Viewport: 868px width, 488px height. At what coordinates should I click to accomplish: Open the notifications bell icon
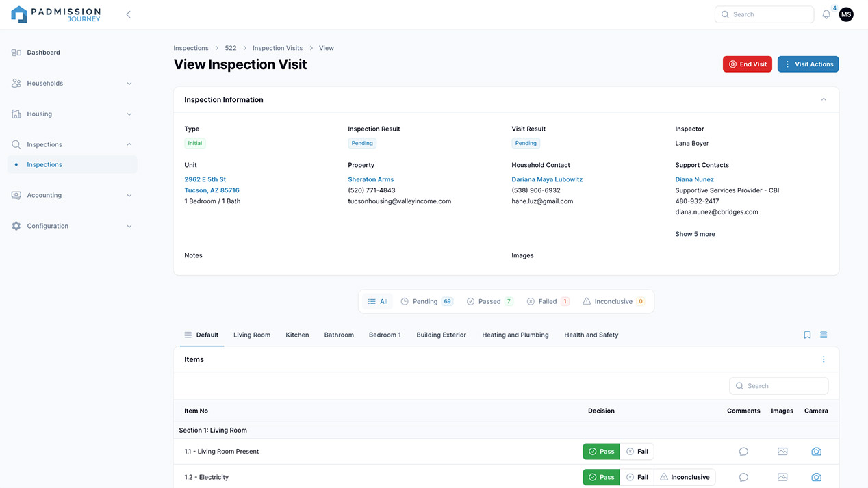826,14
